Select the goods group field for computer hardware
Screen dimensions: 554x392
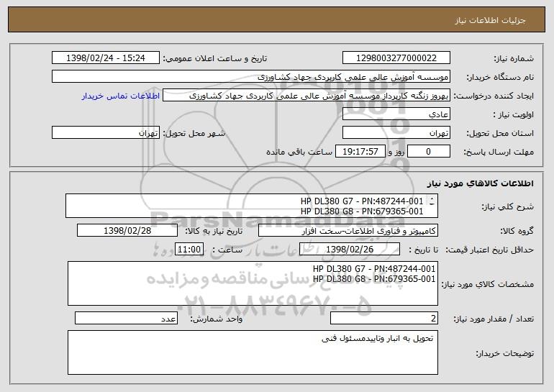348,230
